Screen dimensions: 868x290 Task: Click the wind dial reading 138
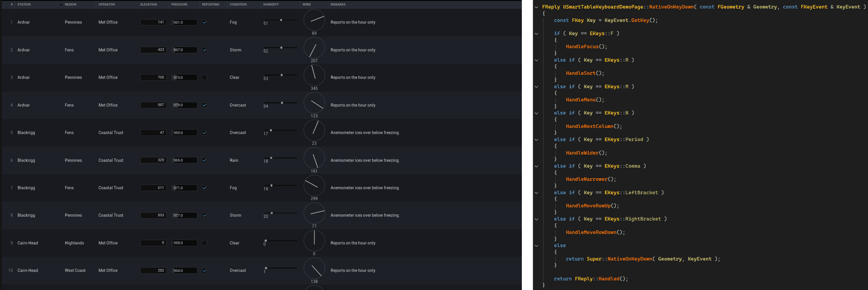point(314,268)
